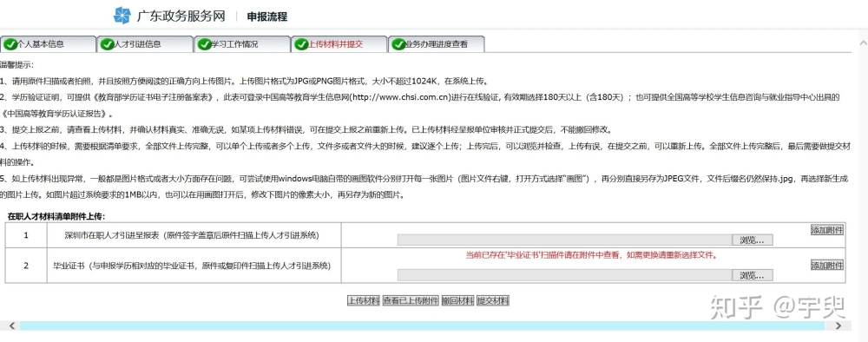The width and height of the screenshot is (868, 342).
Task: Click 添加附件 for 毕业证书 row
Action: click(x=827, y=265)
